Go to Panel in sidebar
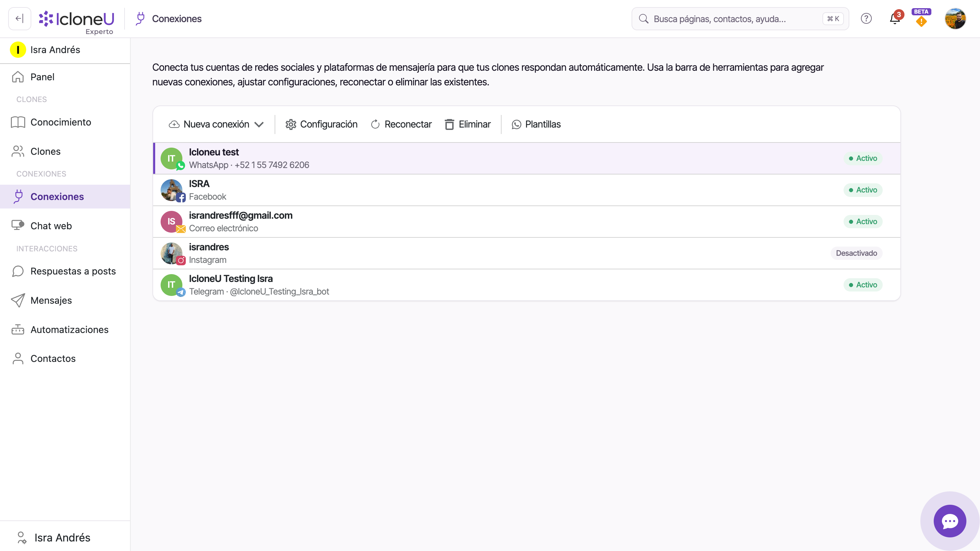Image resolution: width=980 pixels, height=551 pixels. pos(65,77)
